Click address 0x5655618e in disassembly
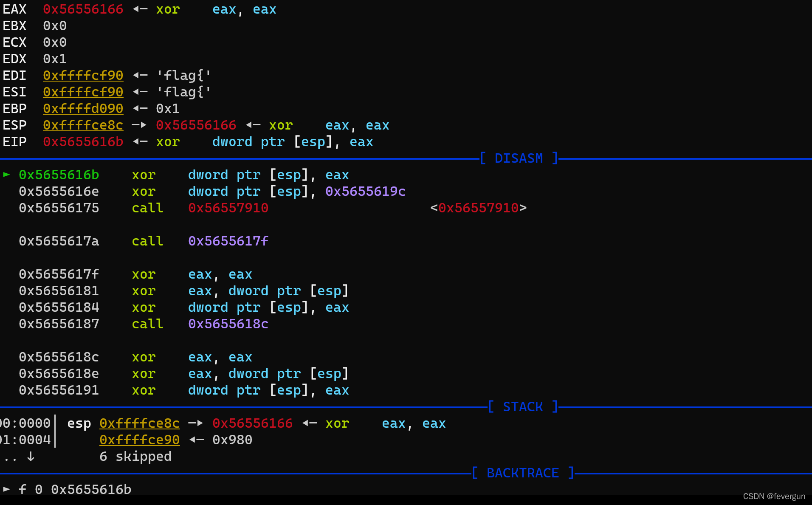 point(59,374)
